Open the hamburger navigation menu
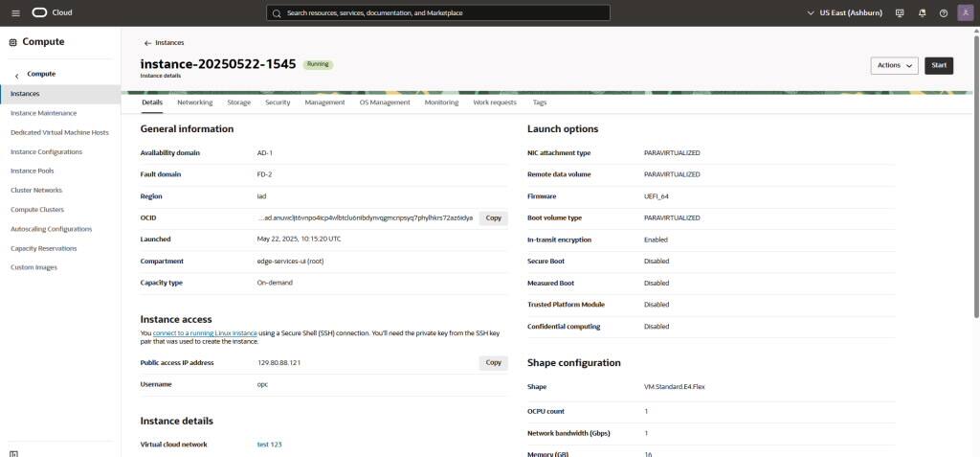This screenshot has width=980, height=457. tap(15, 12)
